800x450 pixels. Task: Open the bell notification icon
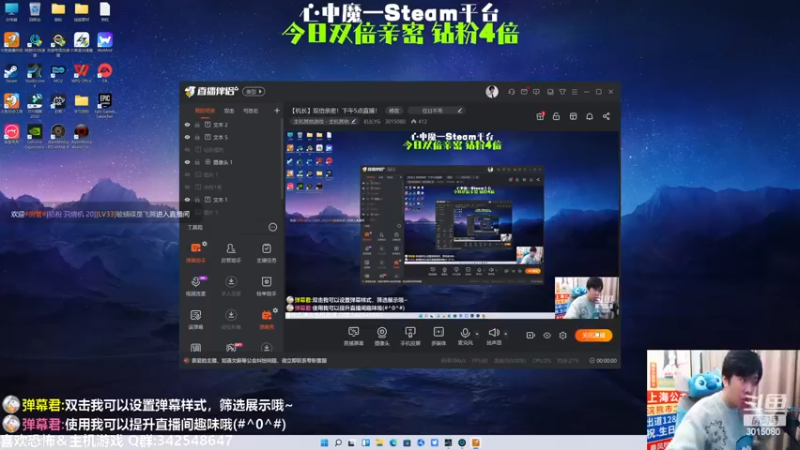[x=589, y=116]
